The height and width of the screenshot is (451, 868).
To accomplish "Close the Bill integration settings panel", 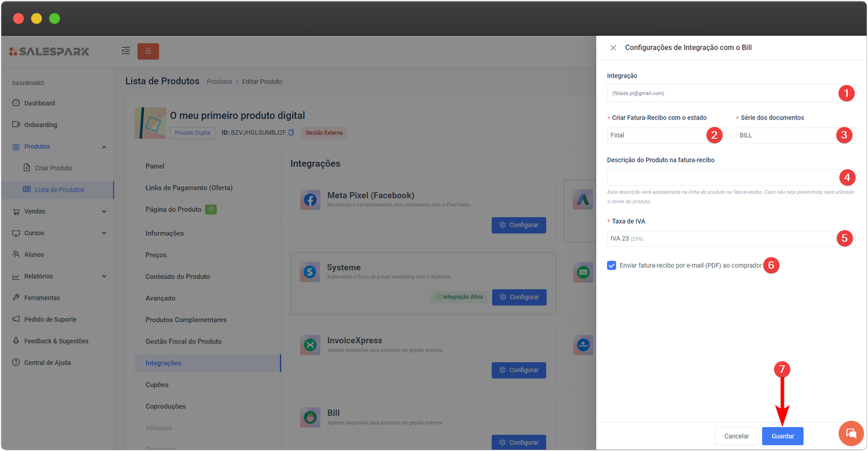I will [x=613, y=48].
